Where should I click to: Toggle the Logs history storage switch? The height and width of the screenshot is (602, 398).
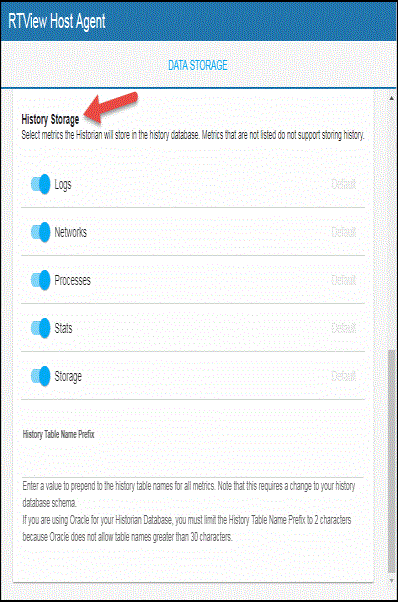tap(41, 184)
